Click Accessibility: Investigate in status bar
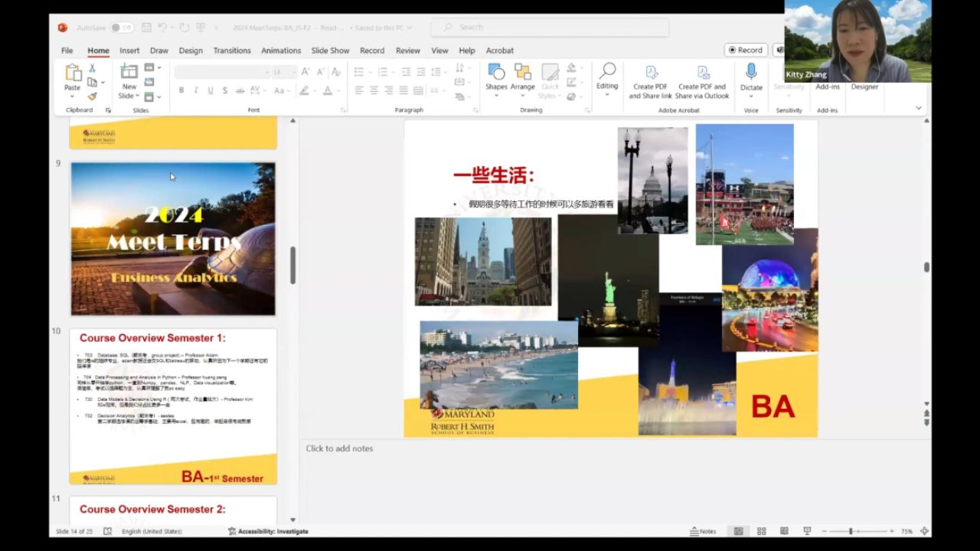980x551 pixels. [268, 531]
